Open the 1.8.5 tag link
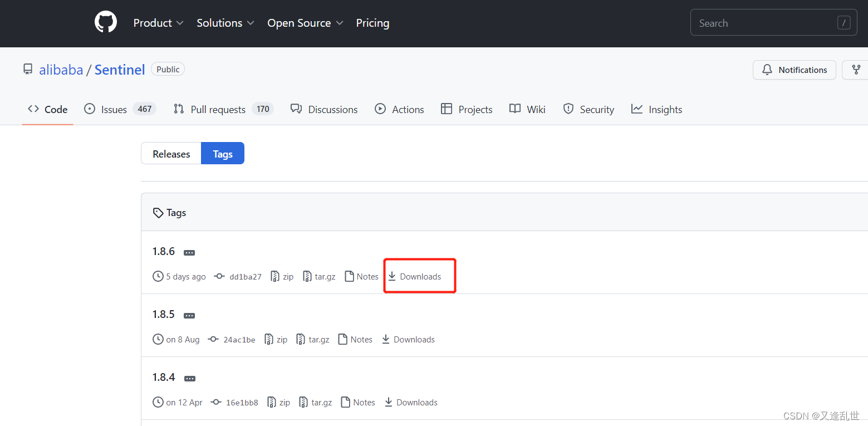This screenshot has height=426, width=868. pyautogui.click(x=164, y=314)
